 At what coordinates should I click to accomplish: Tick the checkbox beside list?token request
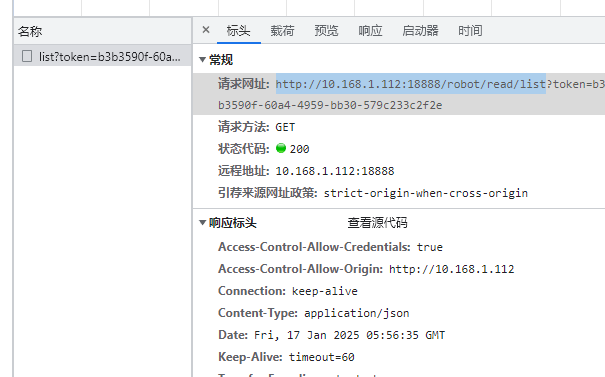click(27, 56)
